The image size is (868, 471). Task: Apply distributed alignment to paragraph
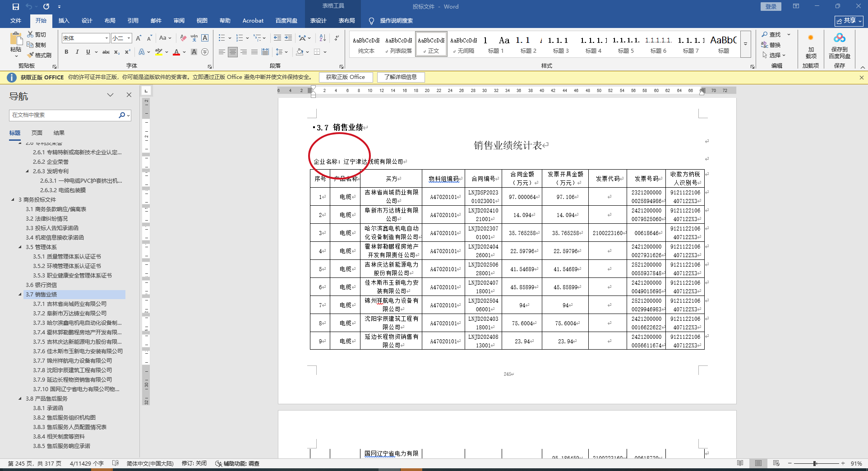point(265,52)
